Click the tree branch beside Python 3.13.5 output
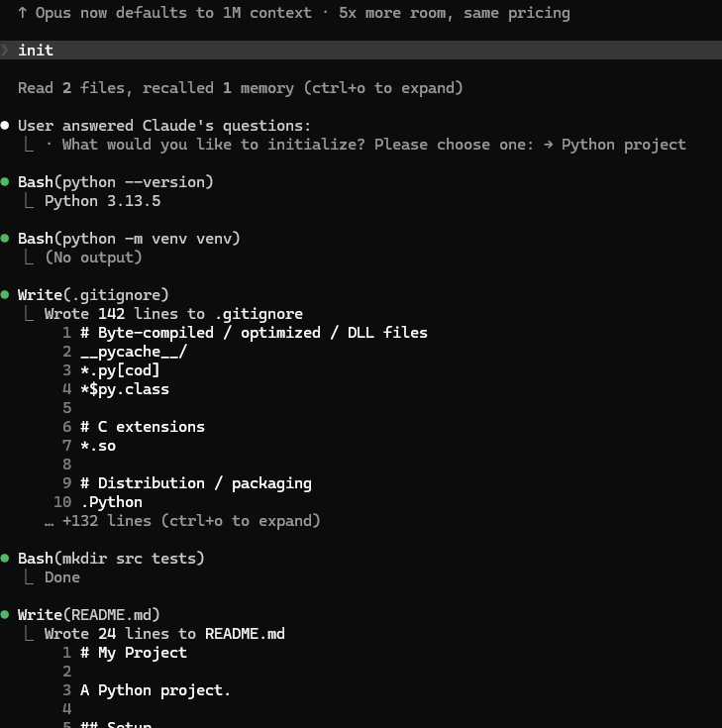This screenshot has height=728, width=722. click(x=29, y=201)
